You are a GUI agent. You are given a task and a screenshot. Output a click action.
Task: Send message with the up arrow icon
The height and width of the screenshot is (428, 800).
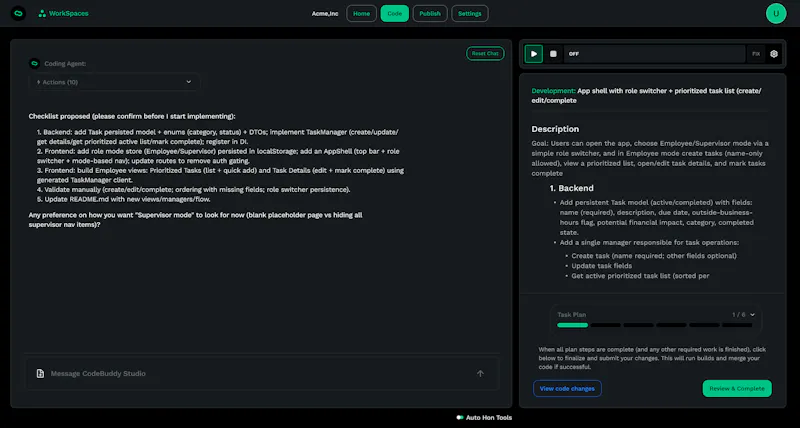[480, 373]
